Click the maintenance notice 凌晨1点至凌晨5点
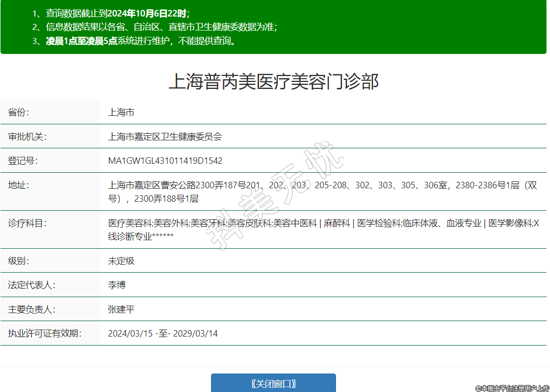 point(81,41)
